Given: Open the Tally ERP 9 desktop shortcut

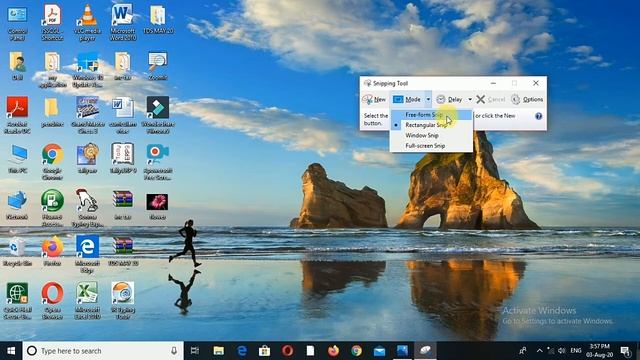Looking at the screenshot, I should click(122, 158).
